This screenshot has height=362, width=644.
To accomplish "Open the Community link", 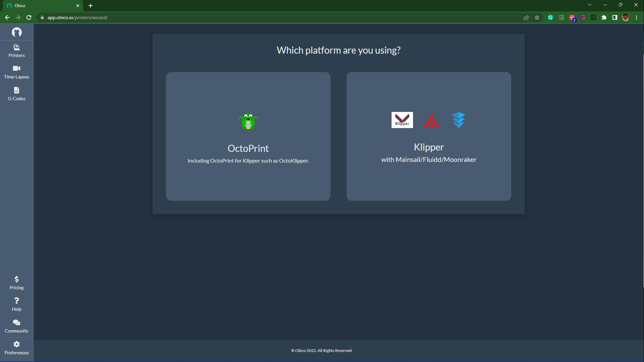I will pos(16,326).
